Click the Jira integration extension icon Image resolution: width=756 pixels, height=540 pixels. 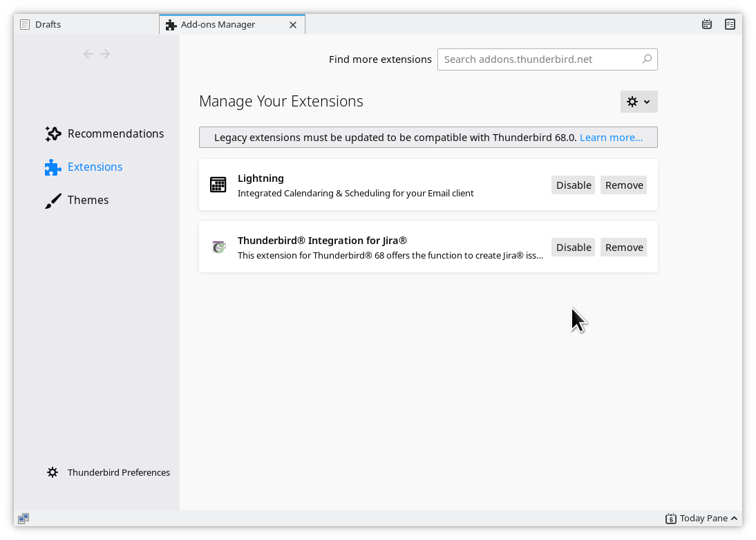(x=219, y=247)
